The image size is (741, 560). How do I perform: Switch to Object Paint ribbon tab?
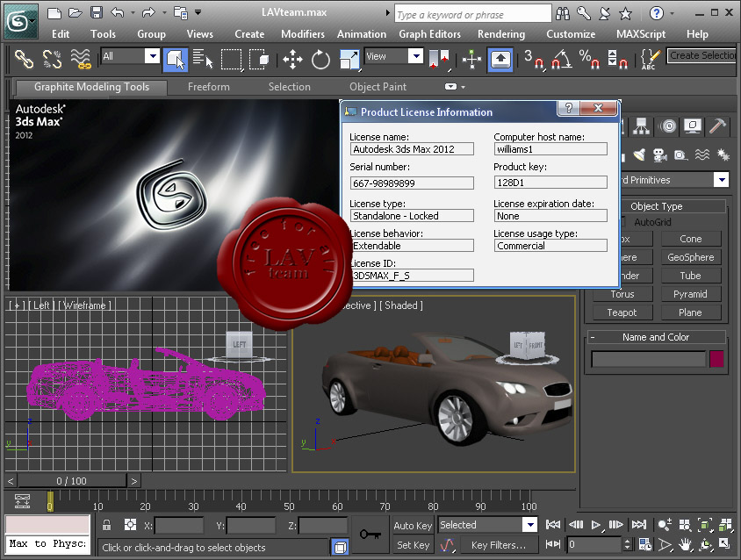coord(378,87)
